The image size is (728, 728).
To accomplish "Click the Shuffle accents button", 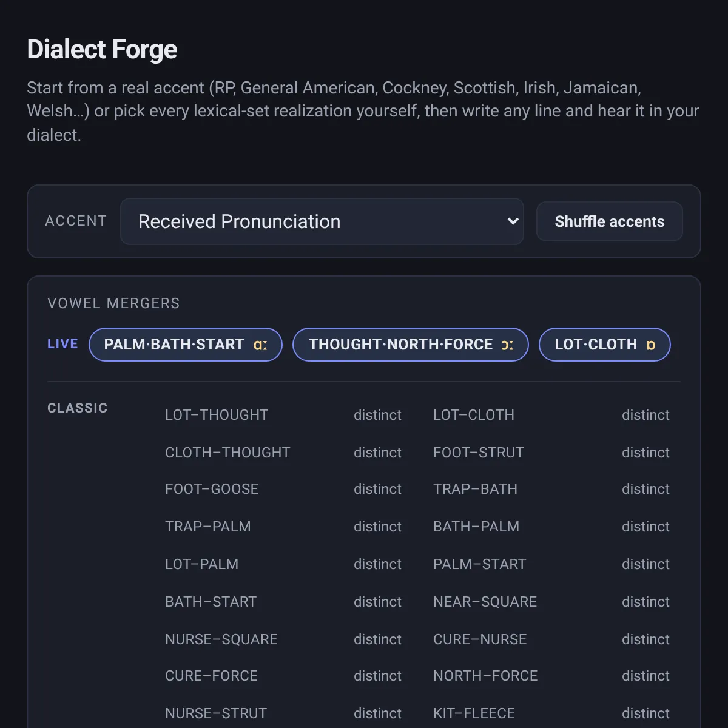I will (x=610, y=221).
